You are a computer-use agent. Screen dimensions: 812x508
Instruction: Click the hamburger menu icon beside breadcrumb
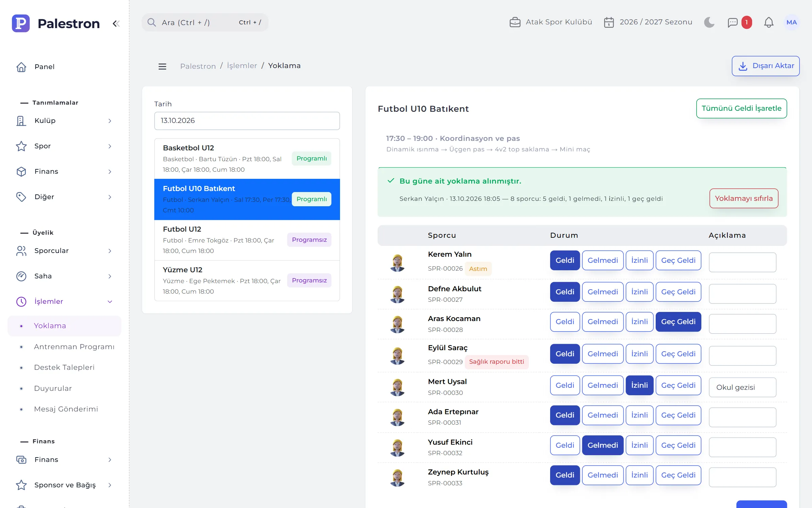coord(162,66)
